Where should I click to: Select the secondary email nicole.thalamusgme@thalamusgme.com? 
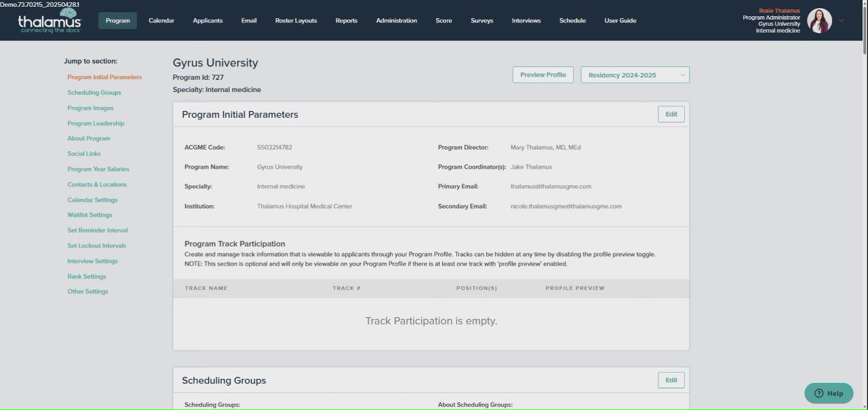tap(566, 206)
